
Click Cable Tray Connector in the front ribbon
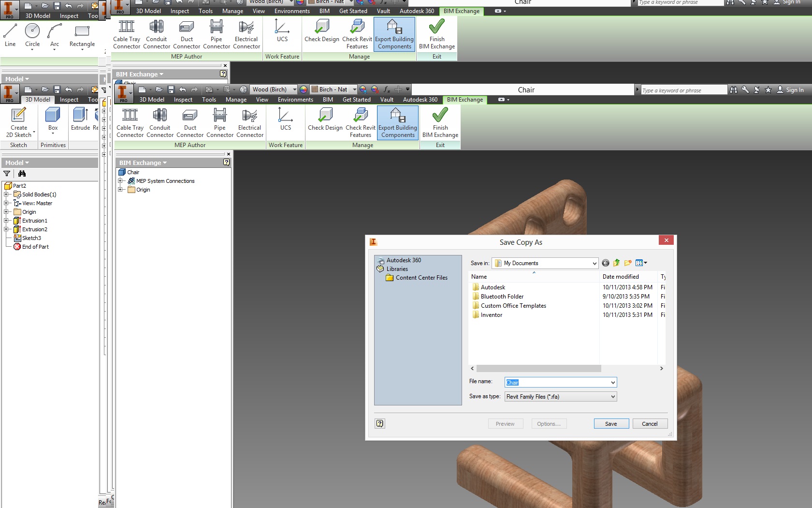point(130,122)
